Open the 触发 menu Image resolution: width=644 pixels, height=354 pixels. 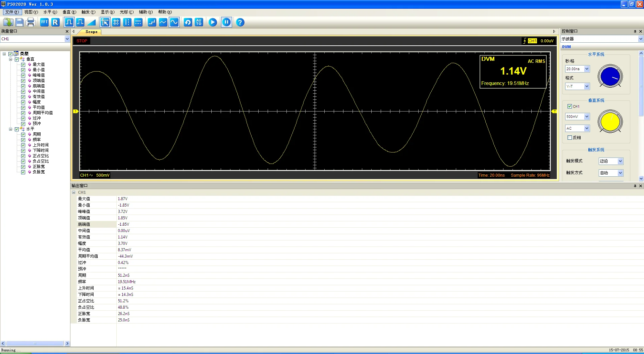coord(88,12)
